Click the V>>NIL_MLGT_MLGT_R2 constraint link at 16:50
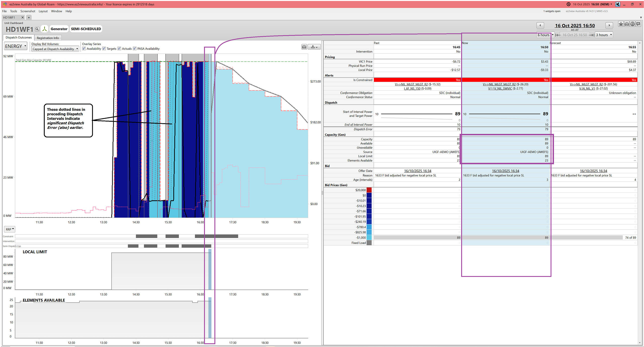Viewport: 644px width, 347px height. 499,84
